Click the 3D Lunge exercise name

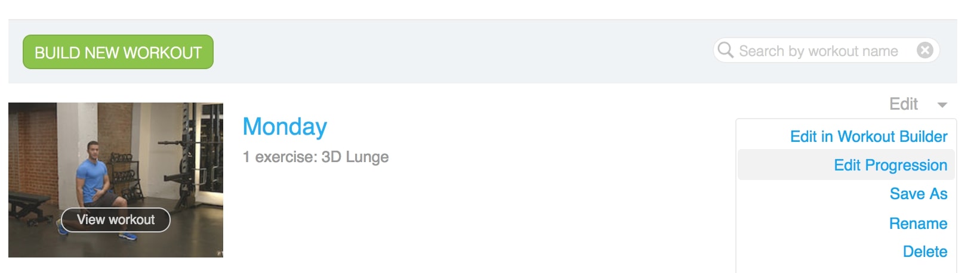tap(355, 157)
